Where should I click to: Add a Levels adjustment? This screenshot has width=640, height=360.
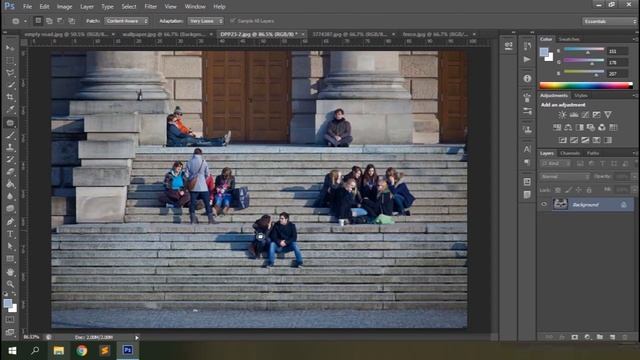(x=573, y=115)
